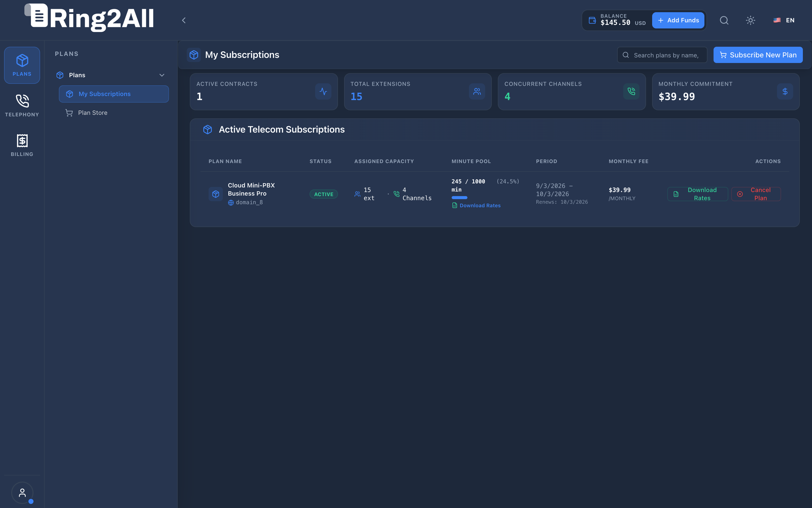Click the Cloud Mini-PBX plan cube icon
The height and width of the screenshot is (508, 812).
tap(215, 194)
